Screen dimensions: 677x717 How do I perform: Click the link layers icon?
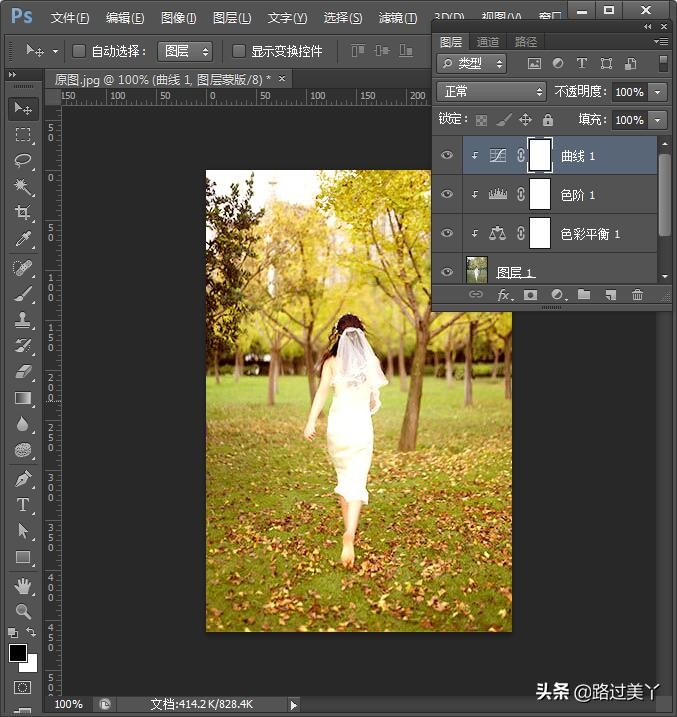[x=476, y=294]
